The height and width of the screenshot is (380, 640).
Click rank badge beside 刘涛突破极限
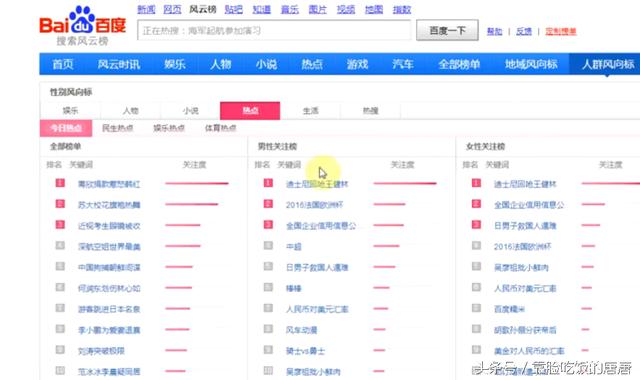point(60,350)
